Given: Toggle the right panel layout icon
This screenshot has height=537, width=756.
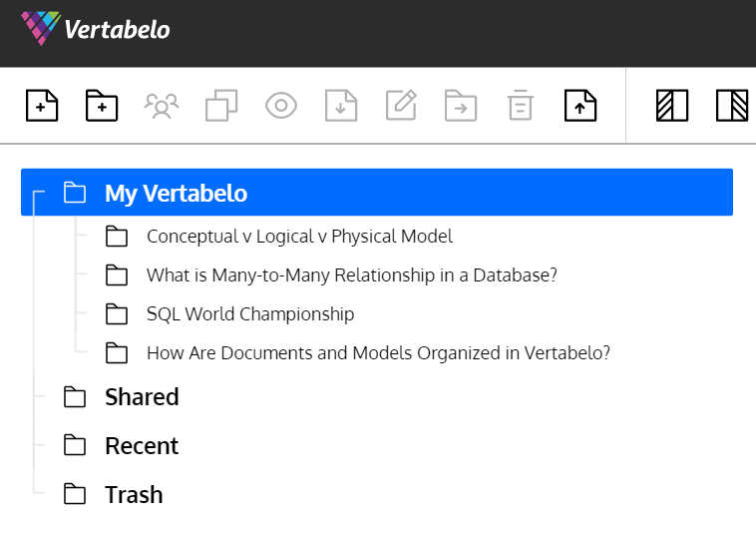Looking at the screenshot, I should click(732, 105).
